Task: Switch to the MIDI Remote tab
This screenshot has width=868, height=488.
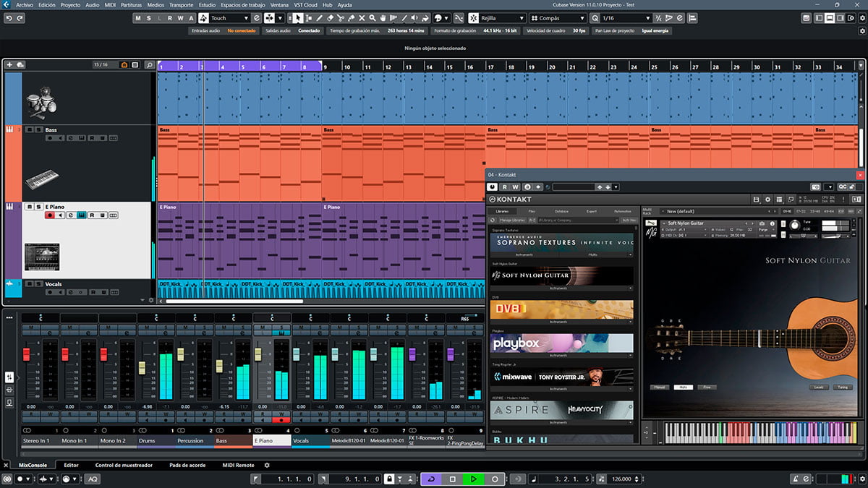Action: point(238,465)
